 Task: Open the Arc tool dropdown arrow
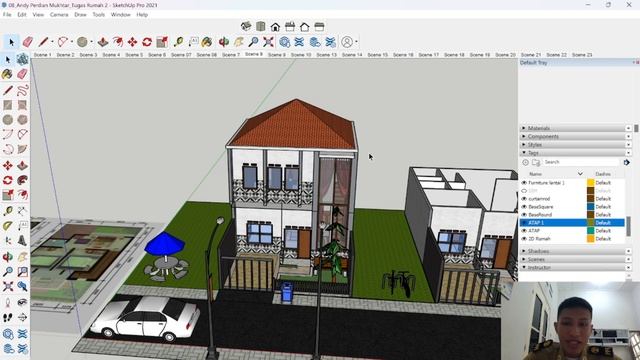tap(72, 42)
